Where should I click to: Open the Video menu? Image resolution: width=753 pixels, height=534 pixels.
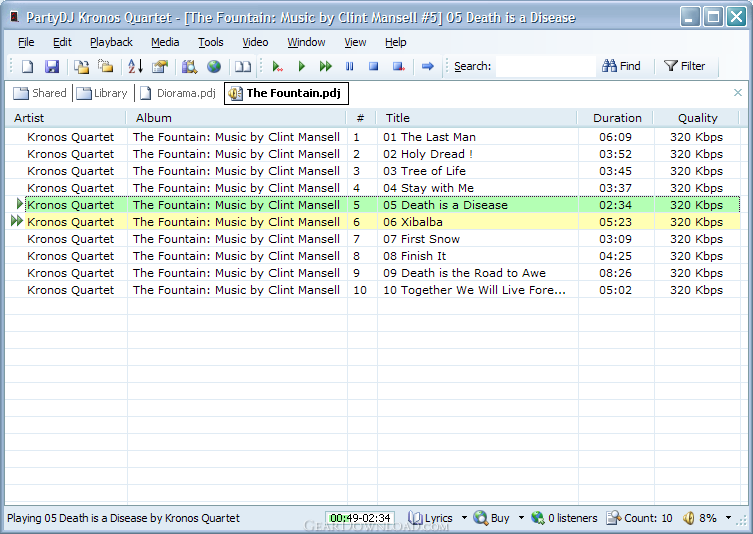255,42
